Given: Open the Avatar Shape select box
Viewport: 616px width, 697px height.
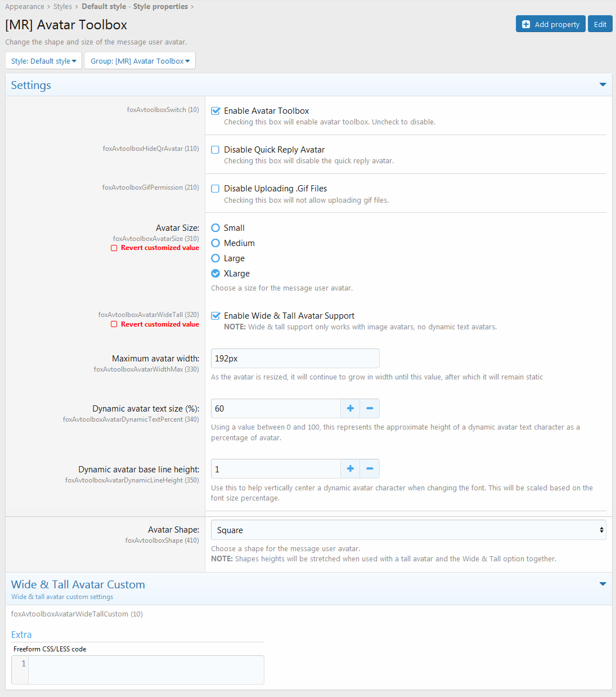Looking at the screenshot, I should (x=408, y=530).
